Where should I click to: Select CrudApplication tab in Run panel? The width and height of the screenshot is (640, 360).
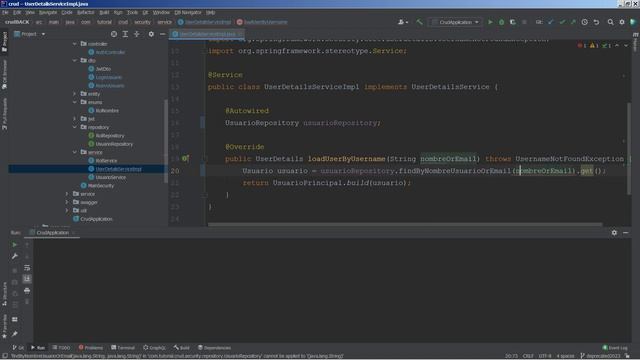[53, 233]
